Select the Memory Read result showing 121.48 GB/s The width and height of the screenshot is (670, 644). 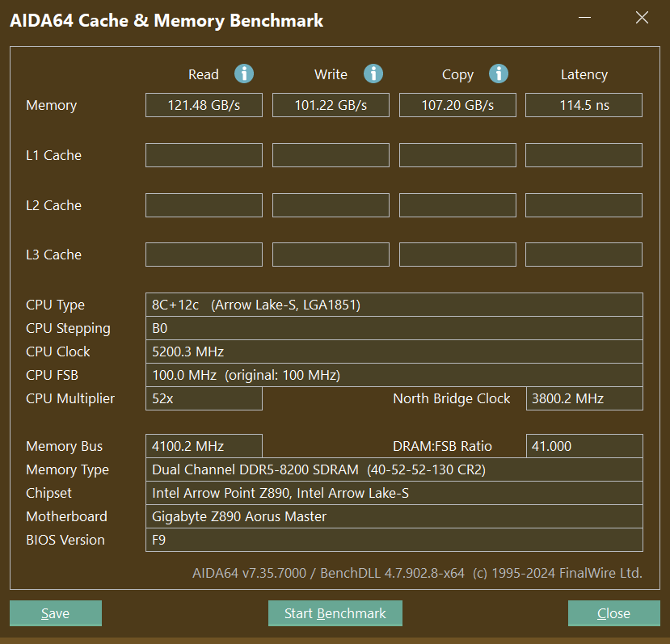(203, 105)
